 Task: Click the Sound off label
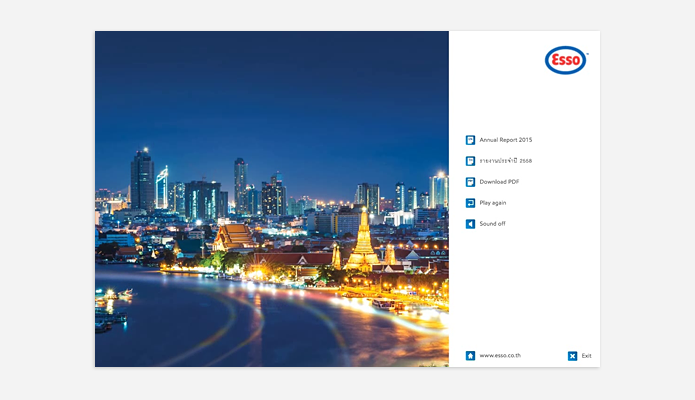(492, 224)
